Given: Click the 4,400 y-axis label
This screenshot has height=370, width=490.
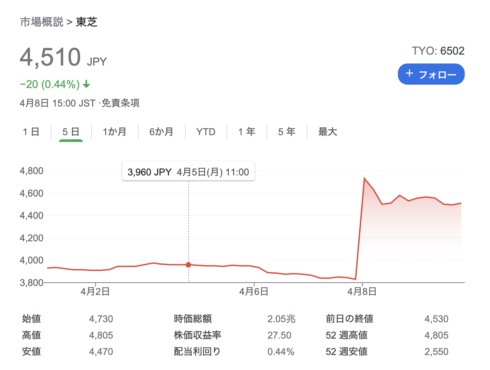Looking at the screenshot, I should point(31,216).
